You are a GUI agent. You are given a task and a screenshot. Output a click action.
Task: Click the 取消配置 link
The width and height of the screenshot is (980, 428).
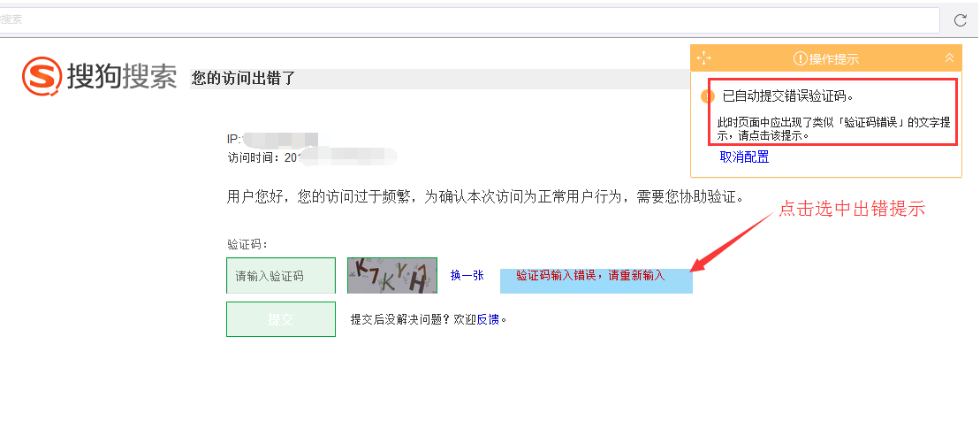point(744,157)
